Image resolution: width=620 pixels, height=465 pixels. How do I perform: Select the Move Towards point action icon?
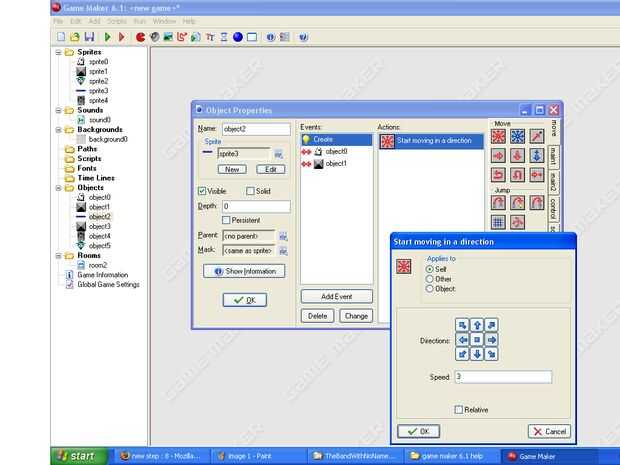click(537, 136)
